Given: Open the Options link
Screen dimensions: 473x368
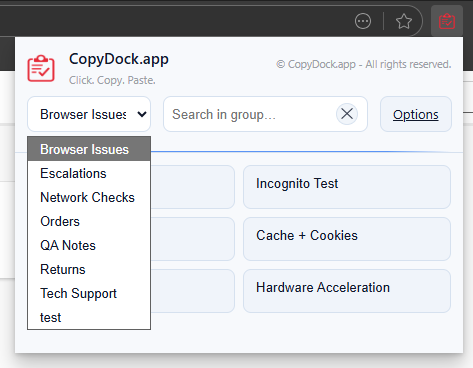Looking at the screenshot, I should tap(416, 114).
